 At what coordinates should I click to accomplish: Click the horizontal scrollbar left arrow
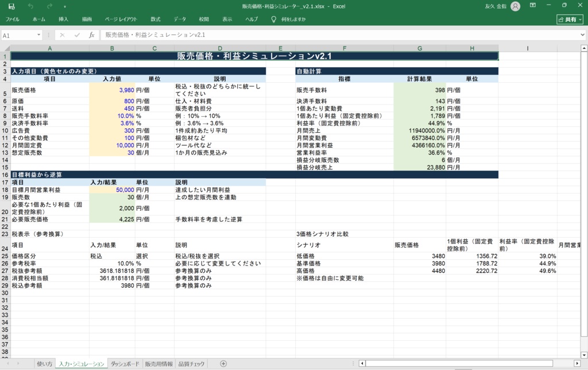coord(362,363)
